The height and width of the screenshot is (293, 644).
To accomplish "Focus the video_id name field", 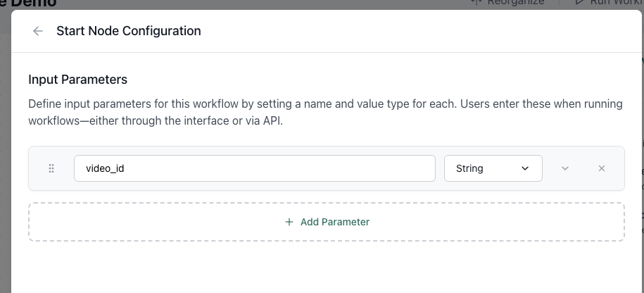I will pyautogui.click(x=254, y=168).
